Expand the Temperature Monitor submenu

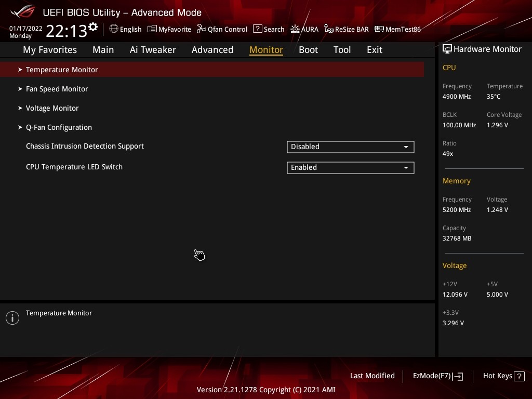coord(62,70)
